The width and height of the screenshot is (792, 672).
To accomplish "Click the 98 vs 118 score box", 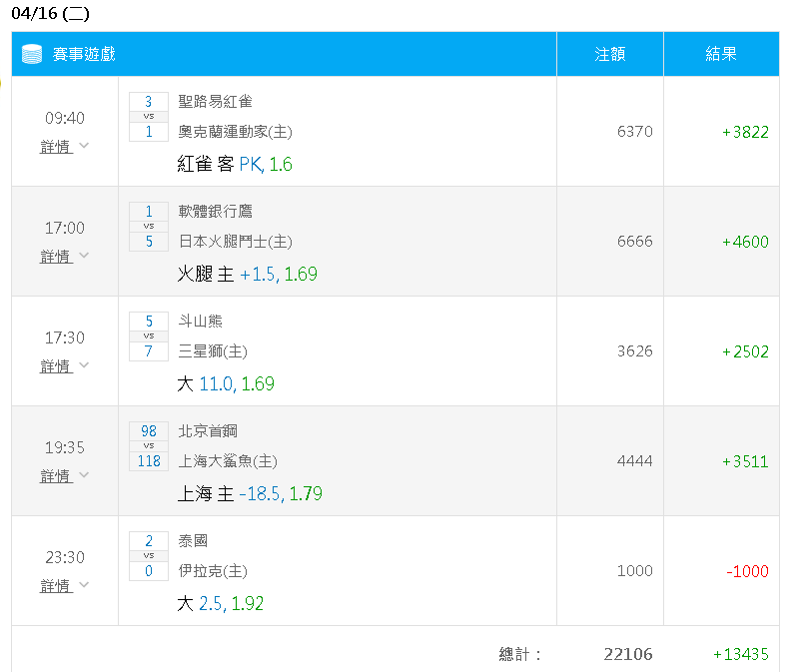I will point(149,446).
